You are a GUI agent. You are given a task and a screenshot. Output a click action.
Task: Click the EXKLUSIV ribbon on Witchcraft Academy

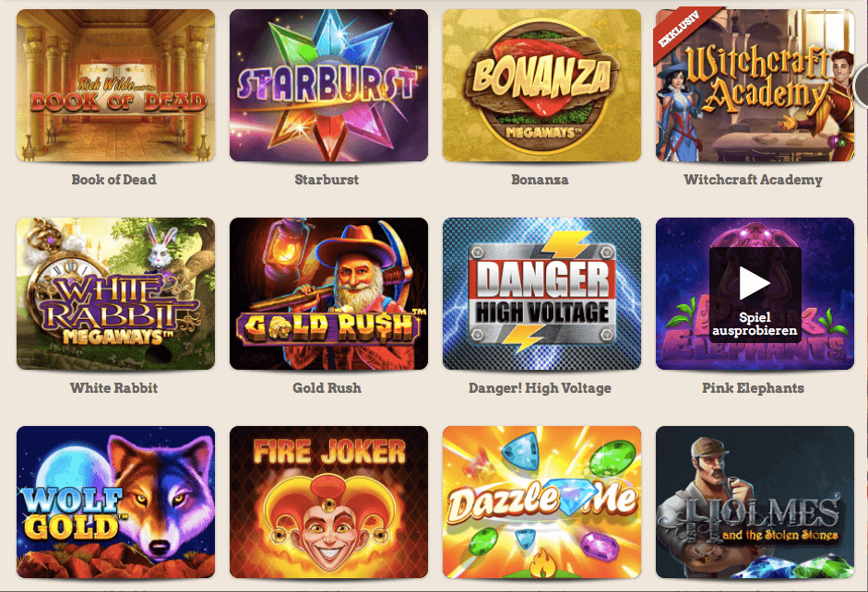[680, 28]
